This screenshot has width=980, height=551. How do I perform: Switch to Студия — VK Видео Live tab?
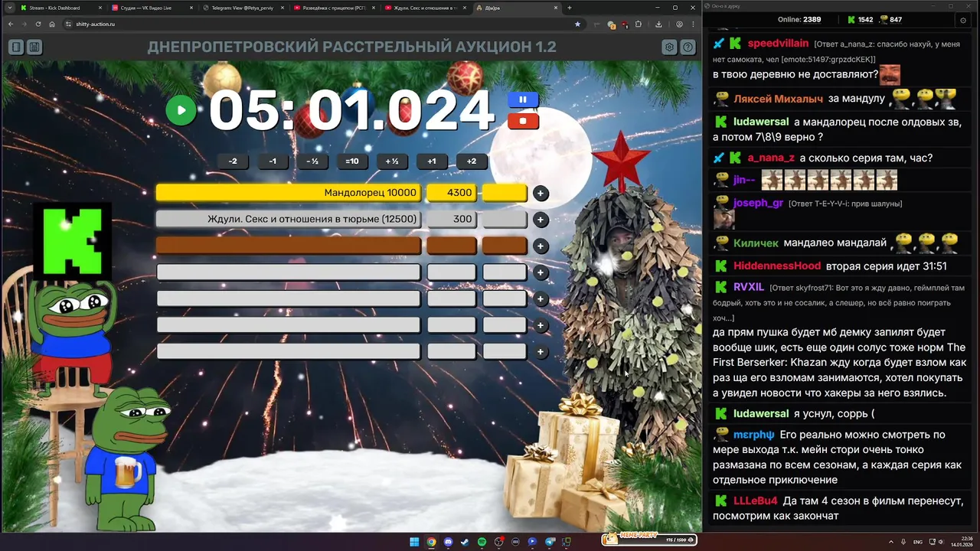pos(150,8)
